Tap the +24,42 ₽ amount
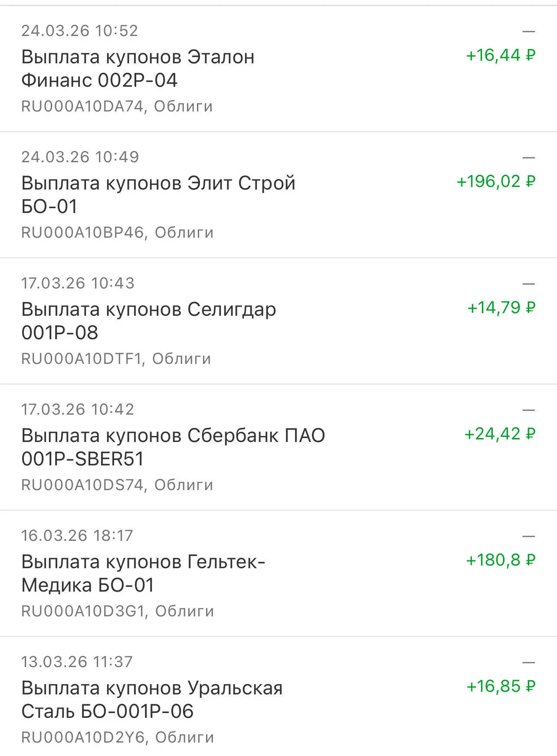Screen dimensions: 557x756 [x=500, y=434]
